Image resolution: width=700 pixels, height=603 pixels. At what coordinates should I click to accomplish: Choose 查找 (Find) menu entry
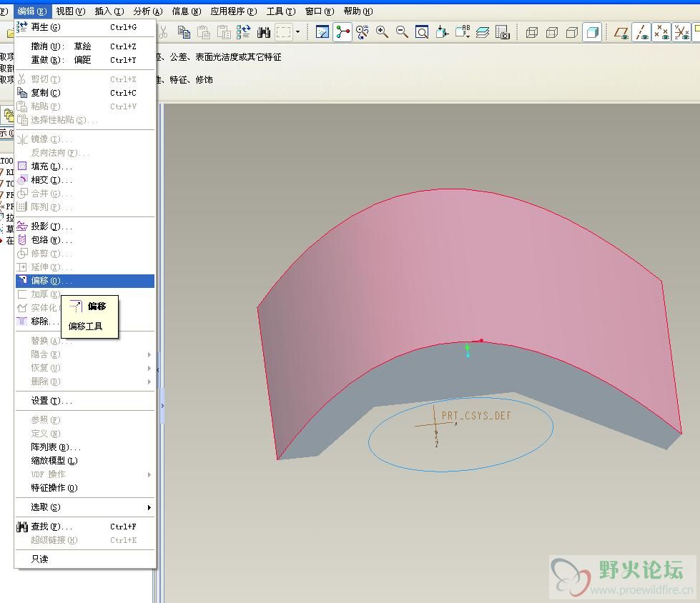[x=85, y=527]
